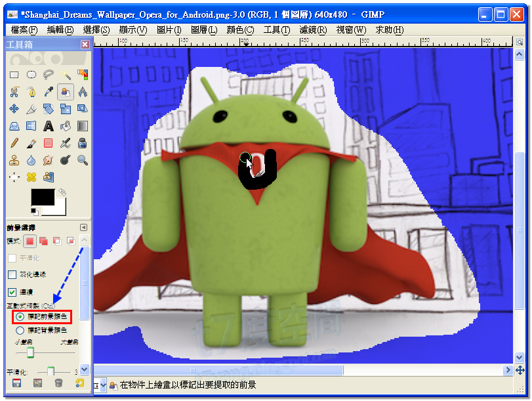Select the Eraser tool
The width and height of the screenshot is (532, 401).
point(48,143)
